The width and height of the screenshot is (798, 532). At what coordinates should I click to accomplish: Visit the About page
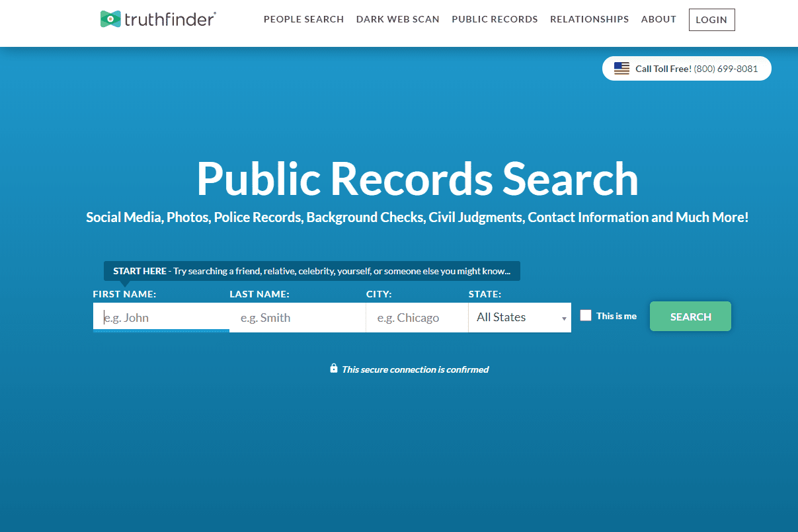tap(658, 19)
